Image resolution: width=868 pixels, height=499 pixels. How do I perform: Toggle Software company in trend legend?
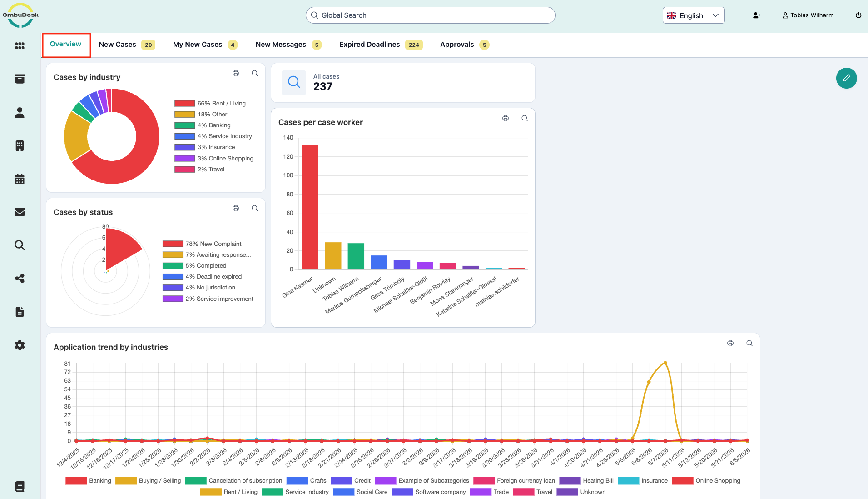(429, 492)
